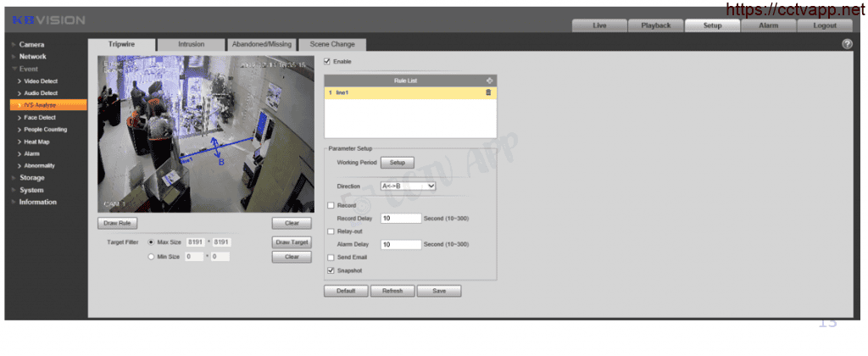The image size is (868, 356).
Task: Enable the Record checkbox
Action: coord(331,205)
